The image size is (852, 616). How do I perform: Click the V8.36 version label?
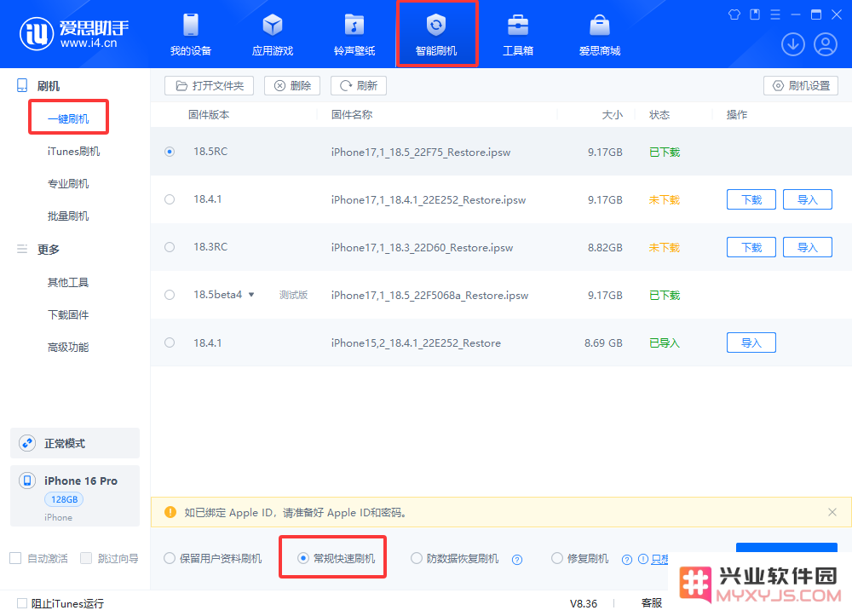point(584,603)
